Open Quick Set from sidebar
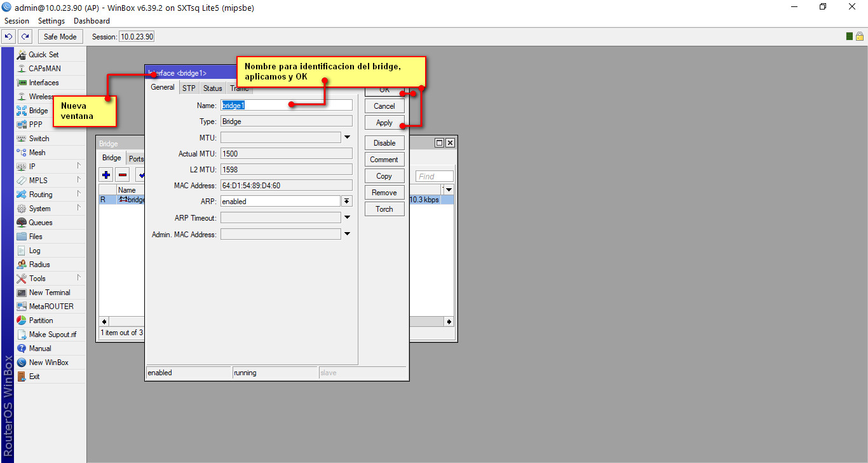Screen dimensions: 868x463 click(43, 55)
